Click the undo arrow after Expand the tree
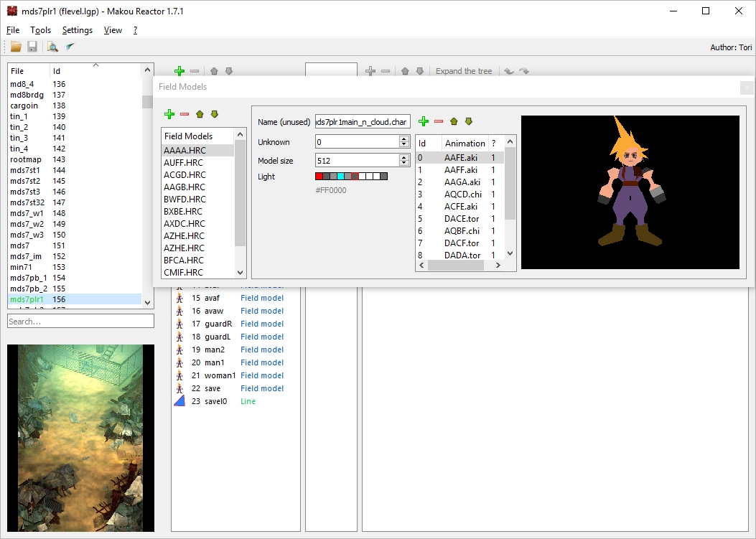This screenshot has height=539, width=756. (x=508, y=71)
